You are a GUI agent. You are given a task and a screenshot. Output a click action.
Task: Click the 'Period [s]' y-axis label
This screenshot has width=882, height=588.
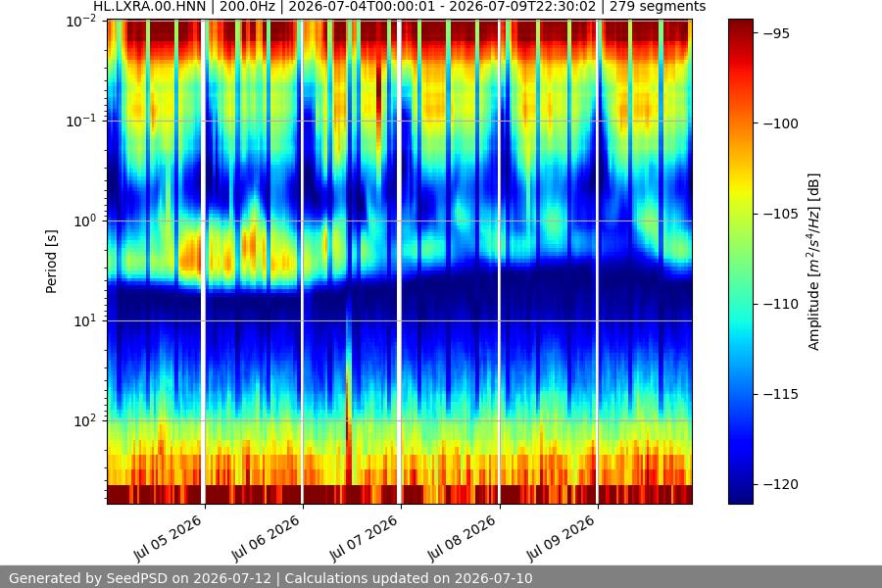coord(51,262)
